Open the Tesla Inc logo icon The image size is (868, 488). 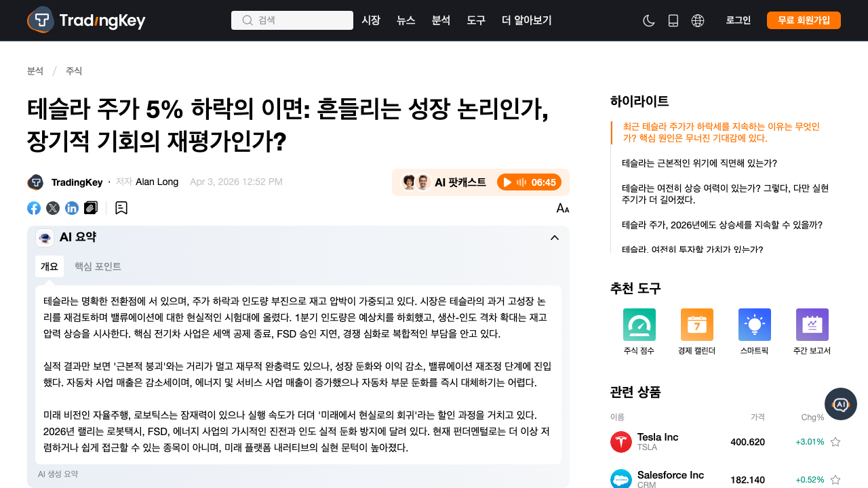click(621, 442)
